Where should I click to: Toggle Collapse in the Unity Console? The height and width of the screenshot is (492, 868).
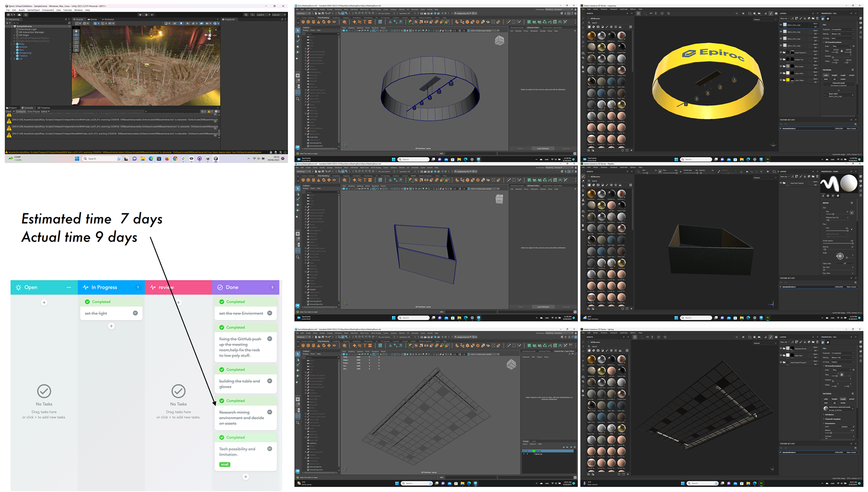[21, 112]
